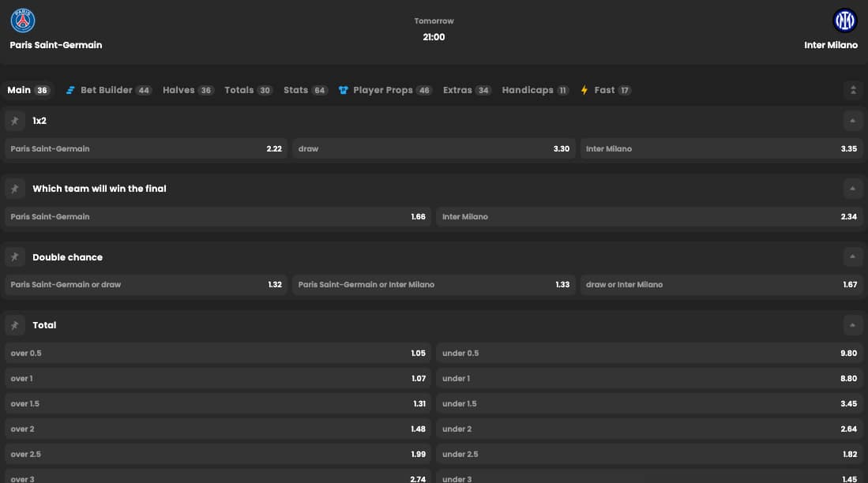The width and height of the screenshot is (868, 483).
Task: Select 'Paris Saint-Germain or Inter Milano' double chance
Action: click(x=434, y=285)
